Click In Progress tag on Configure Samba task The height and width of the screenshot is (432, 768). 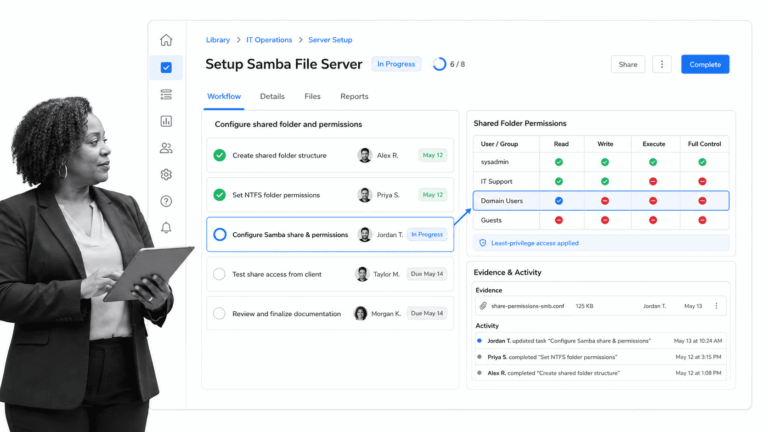tap(427, 235)
